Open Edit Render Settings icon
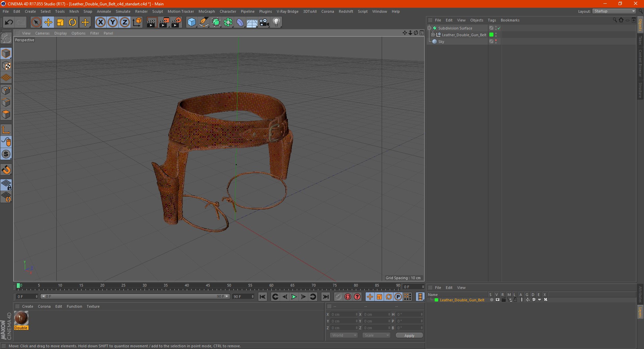644x349 pixels. tap(176, 22)
